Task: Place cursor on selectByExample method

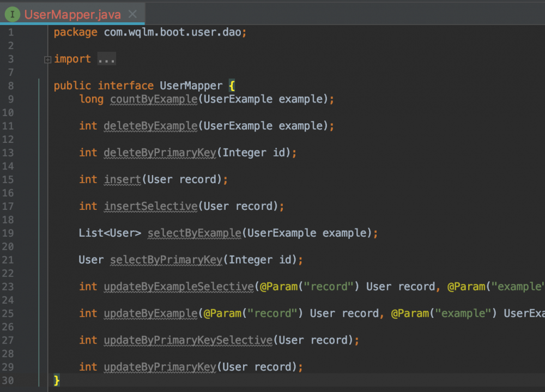Action: pyautogui.click(x=194, y=233)
